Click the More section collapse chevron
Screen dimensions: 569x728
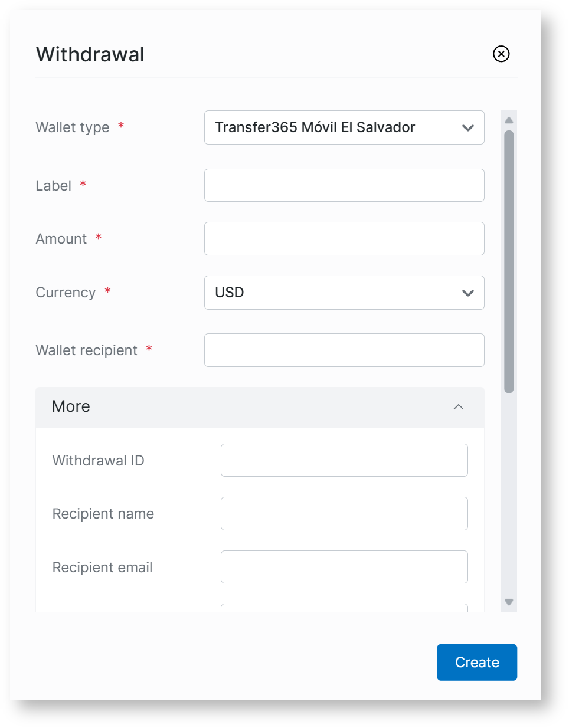459,407
